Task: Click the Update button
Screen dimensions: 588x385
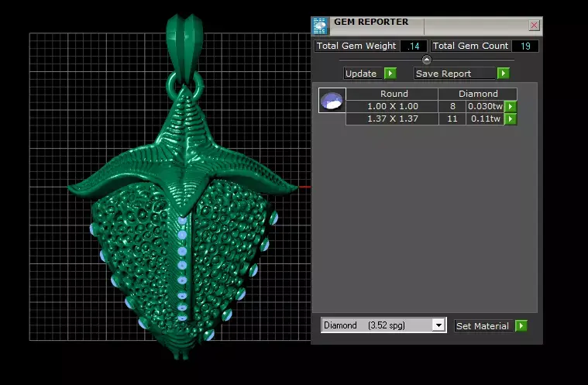Action: coord(363,74)
